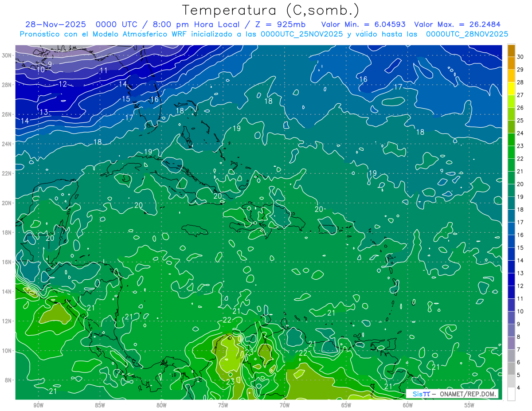Pick the yellow swatch between 27 and 28
This screenshot has width=532, height=411.
(x=511, y=89)
